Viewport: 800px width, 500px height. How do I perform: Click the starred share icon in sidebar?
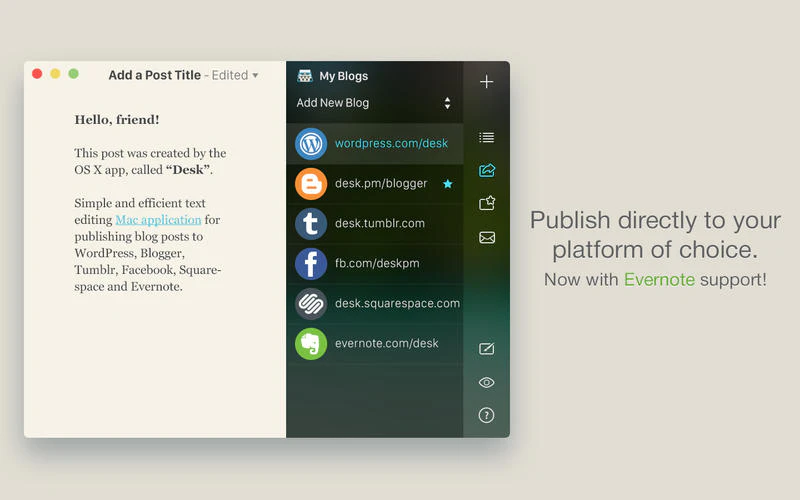487,203
